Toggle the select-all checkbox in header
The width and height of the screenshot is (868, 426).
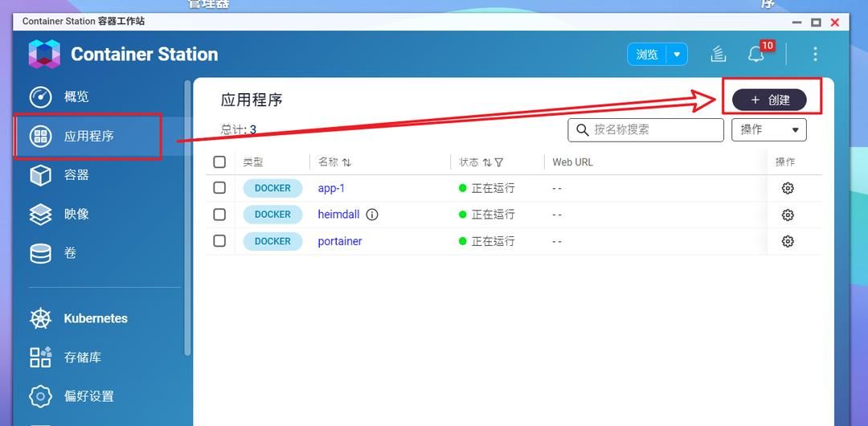219,162
